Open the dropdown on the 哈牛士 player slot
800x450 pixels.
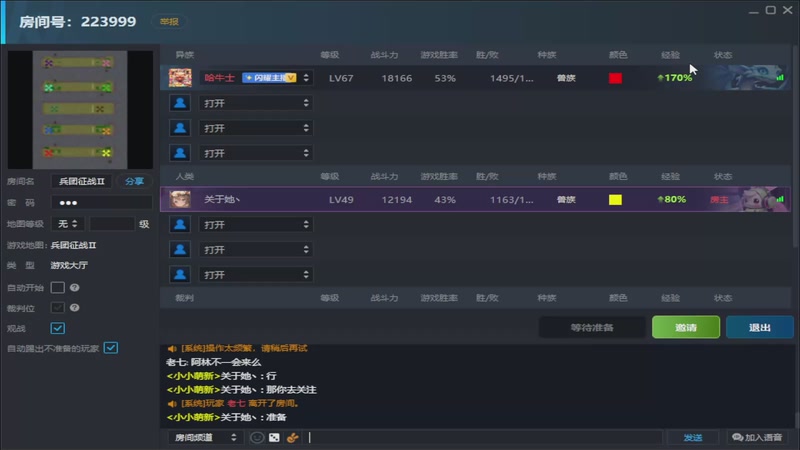(x=306, y=78)
